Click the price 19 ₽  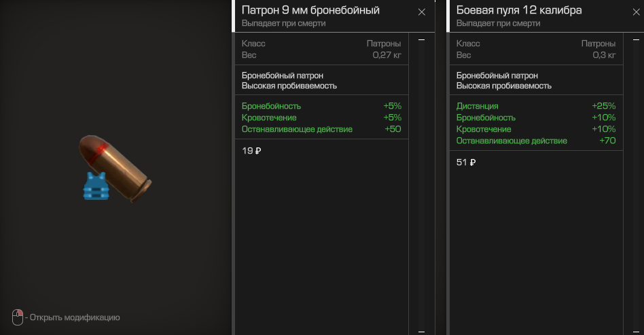[x=251, y=151]
